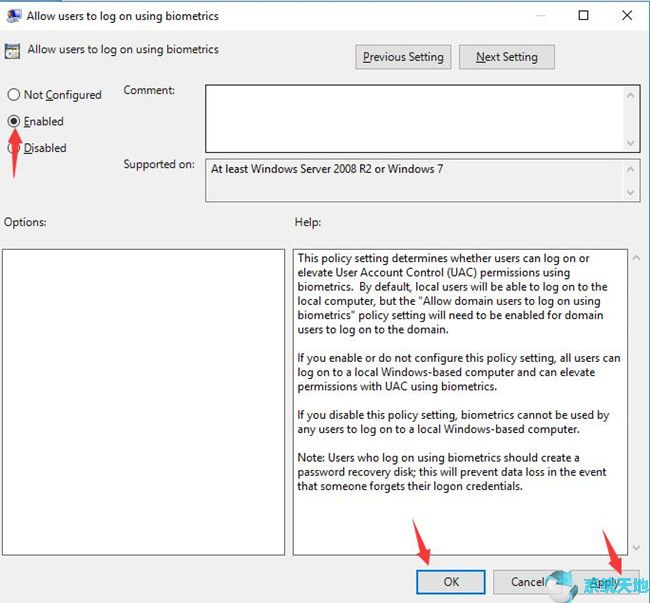Jump to Next Setting

pyautogui.click(x=506, y=57)
